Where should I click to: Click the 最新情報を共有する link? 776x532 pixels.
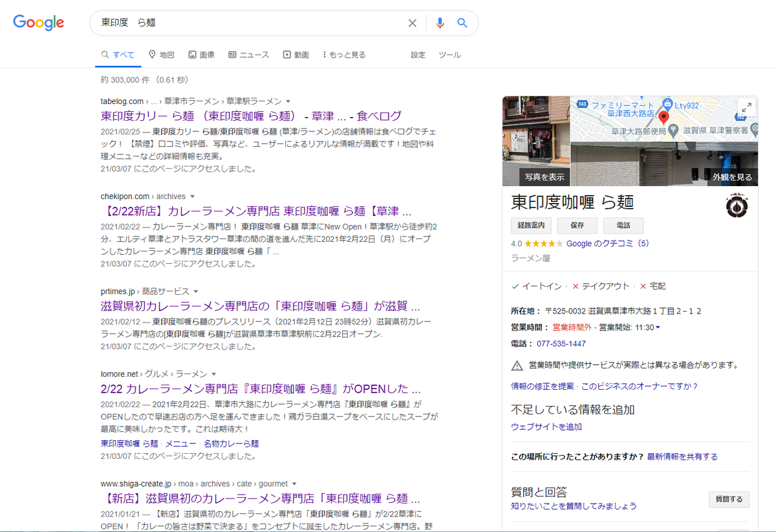pyautogui.click(x=682, y=456)
